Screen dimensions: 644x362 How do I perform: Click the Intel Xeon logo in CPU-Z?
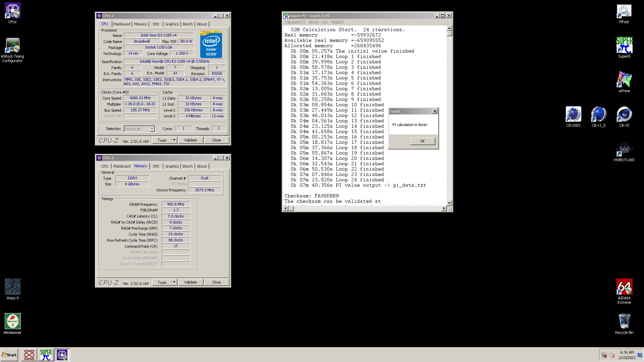(211, 44)
